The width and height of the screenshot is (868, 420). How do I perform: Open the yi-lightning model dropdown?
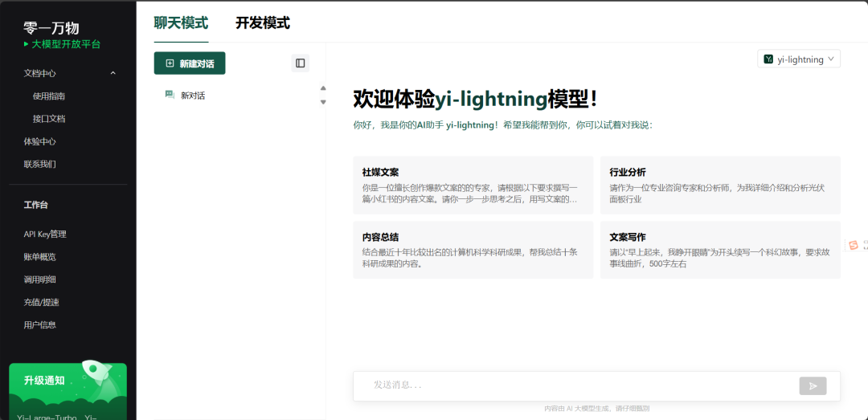pyautogui.click(x=799, y=59)
